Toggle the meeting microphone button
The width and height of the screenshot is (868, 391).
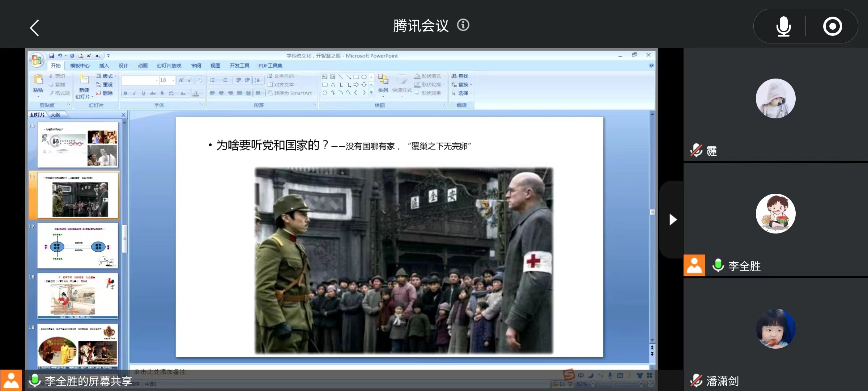(x=783, y=26)
